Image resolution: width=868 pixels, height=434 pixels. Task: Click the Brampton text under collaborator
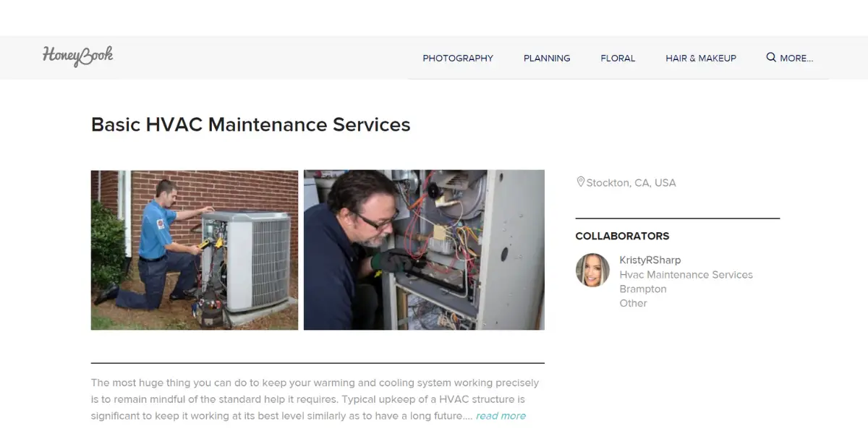643,289
